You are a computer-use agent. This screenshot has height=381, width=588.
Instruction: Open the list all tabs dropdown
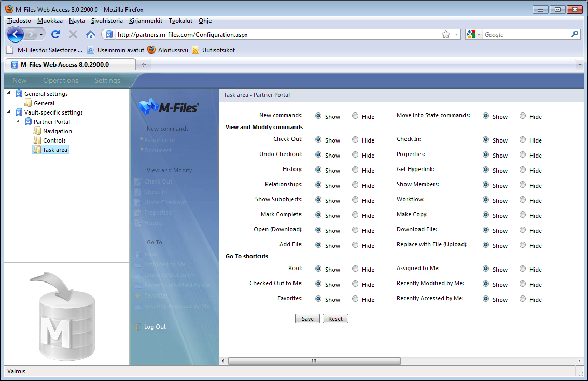point(579,64)
